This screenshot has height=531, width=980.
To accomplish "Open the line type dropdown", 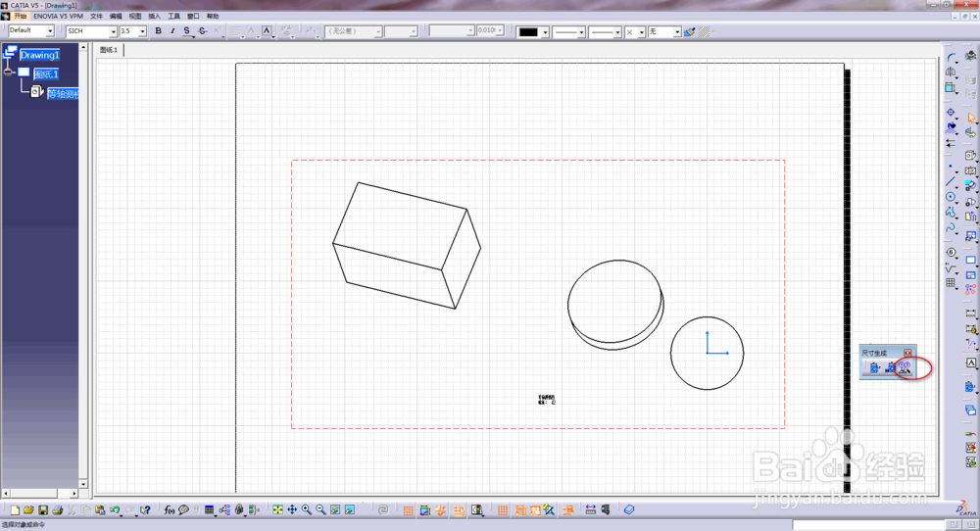I will coord(617,32).
